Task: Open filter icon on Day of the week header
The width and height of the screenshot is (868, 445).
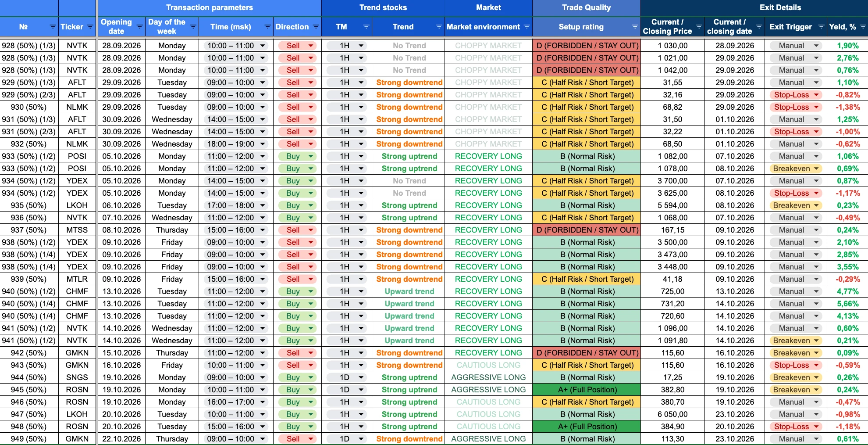Action: pyautogui.click(x=193, y=27)
